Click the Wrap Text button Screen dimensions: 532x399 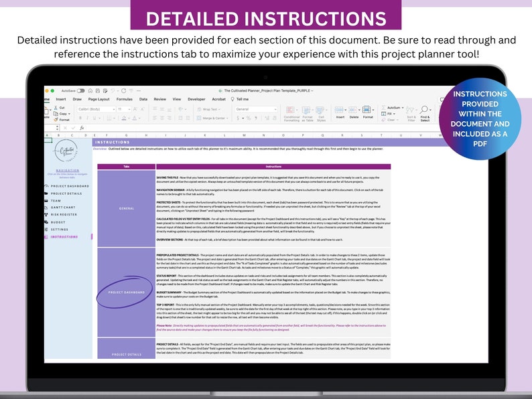(x=208, y=109)
